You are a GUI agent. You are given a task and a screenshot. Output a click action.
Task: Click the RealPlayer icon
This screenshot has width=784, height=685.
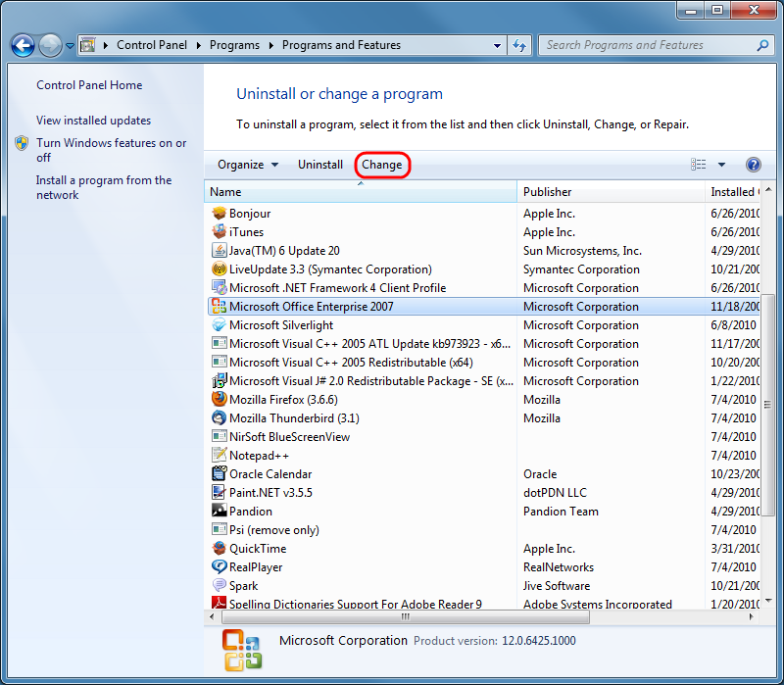pyautogui.click(x=219, y=567)
